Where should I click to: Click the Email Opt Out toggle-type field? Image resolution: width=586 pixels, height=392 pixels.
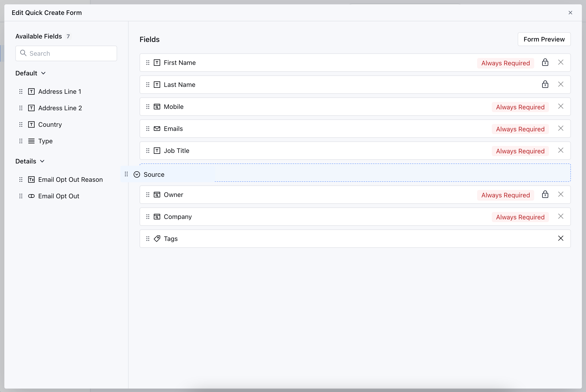[x=58, y=196]
